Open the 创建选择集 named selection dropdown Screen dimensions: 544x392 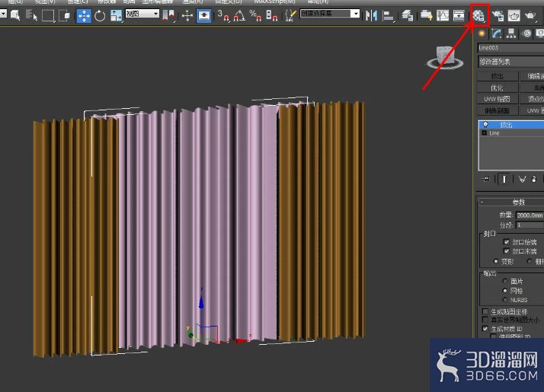[330, 14]
